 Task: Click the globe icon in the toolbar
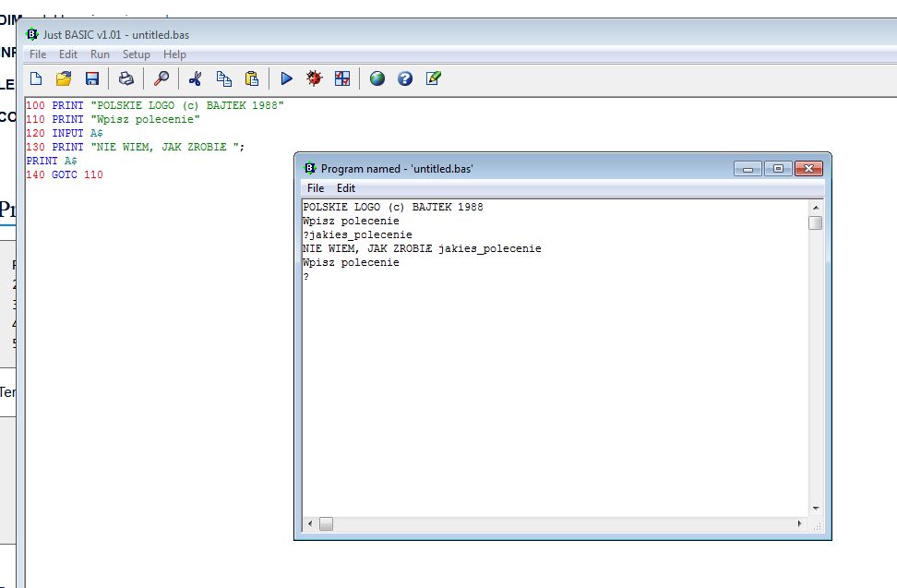point(377,78)
